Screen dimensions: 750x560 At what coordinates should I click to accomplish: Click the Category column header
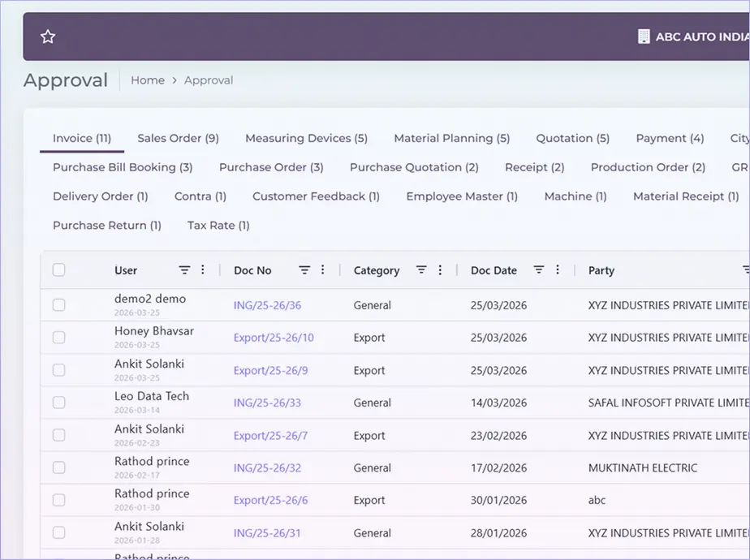coord(377,270)
